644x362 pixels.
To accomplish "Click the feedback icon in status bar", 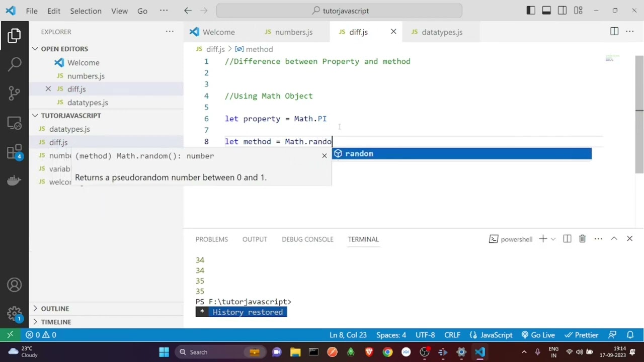I will pos(612,335).
